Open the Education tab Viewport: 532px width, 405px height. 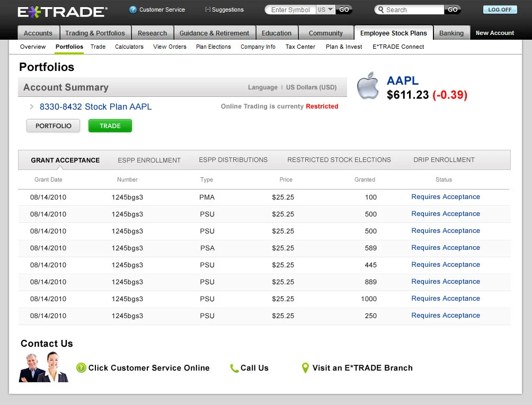click(x=277, y=33)
